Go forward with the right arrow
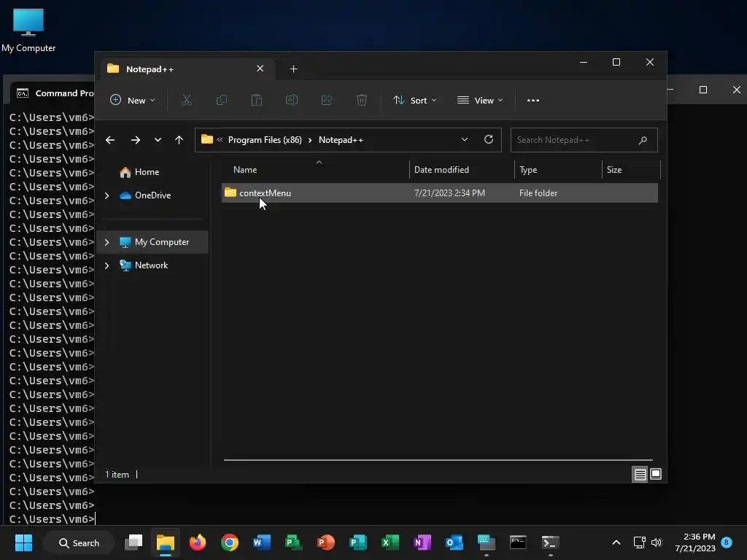 (x=135, y=140)
